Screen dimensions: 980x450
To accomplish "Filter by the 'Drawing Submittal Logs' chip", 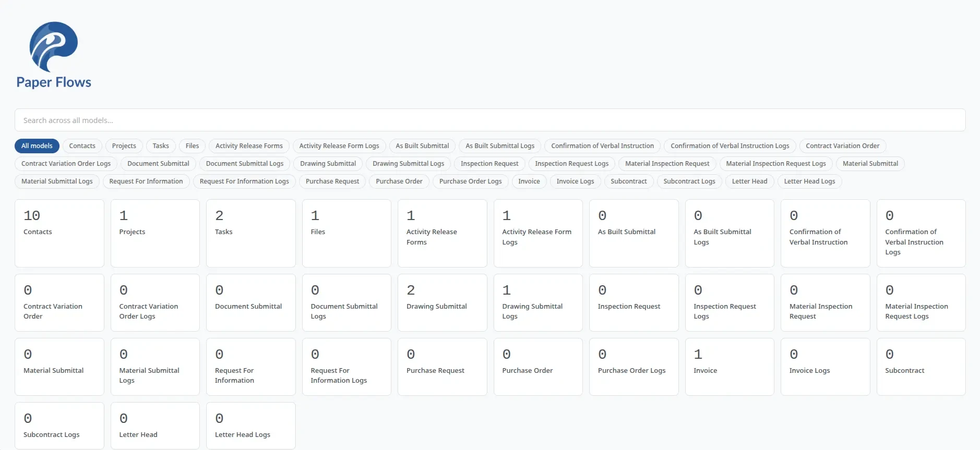I will pyautogui.click(x=409, y=164).
